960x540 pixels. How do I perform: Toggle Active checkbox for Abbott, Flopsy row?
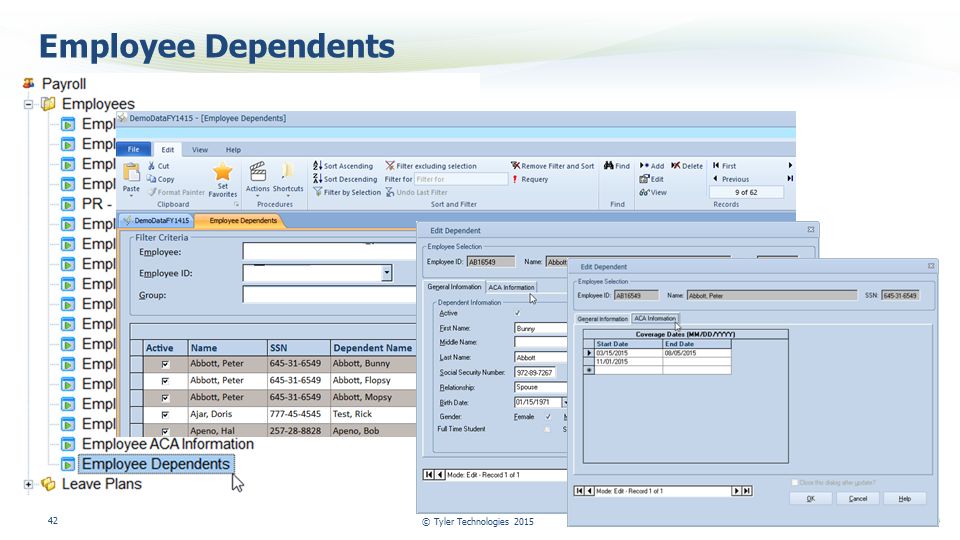[165, 381]
